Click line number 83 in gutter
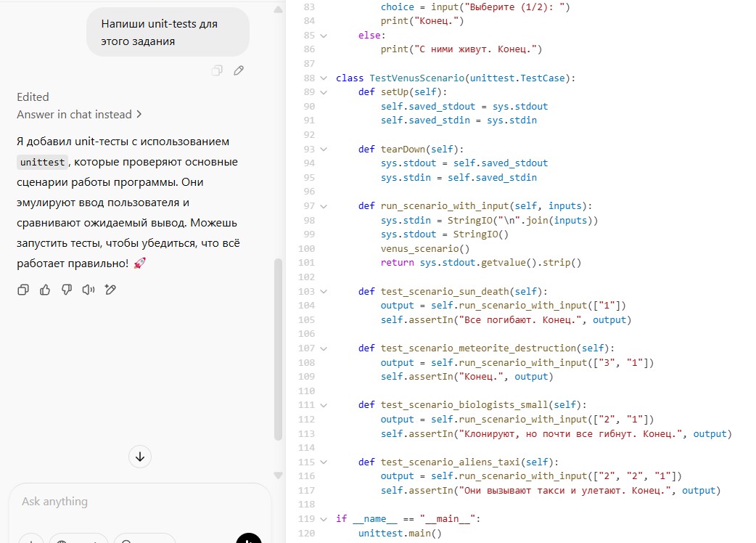This screenshot has height=543, width=756. pyautogui.click(x=309, y=7)
